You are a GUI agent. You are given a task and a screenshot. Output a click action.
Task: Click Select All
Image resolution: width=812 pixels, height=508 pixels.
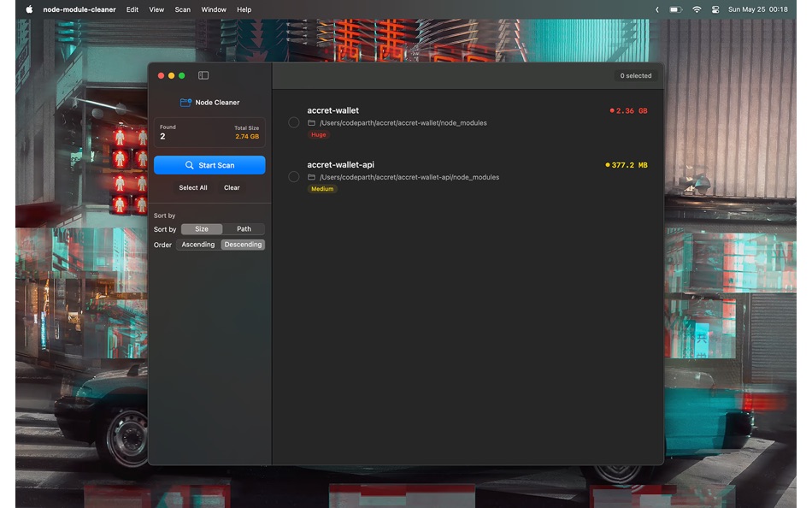pos(193,187)
